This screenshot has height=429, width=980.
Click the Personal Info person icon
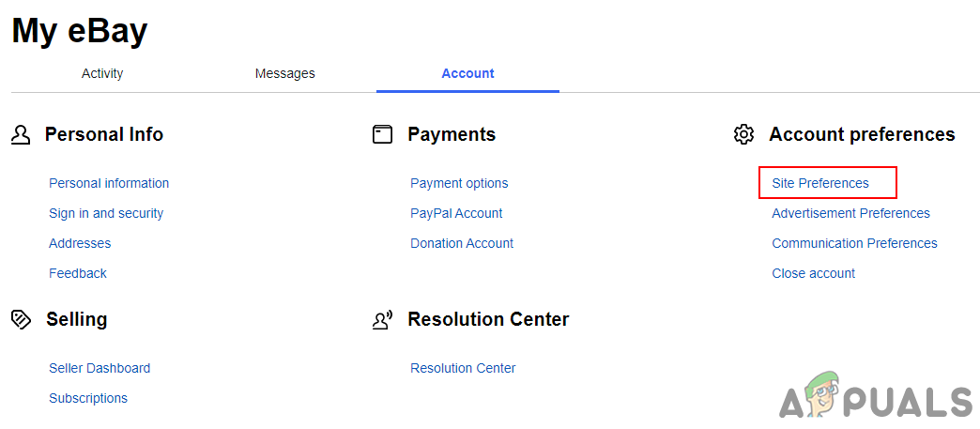[x=21, y=135]
